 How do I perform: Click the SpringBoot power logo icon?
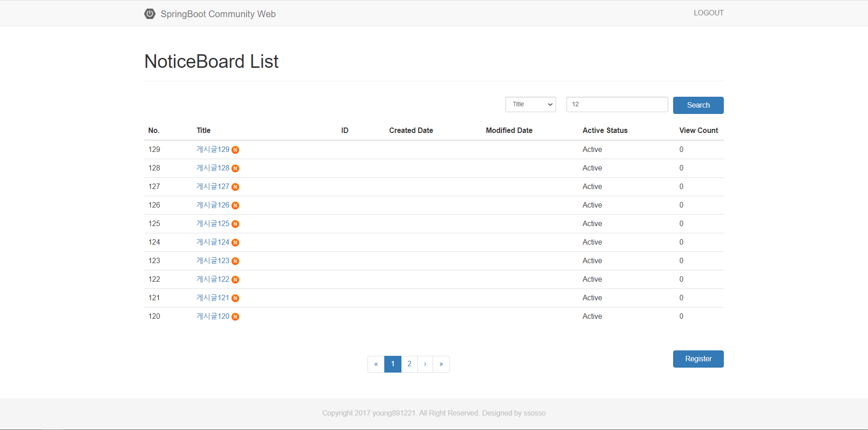point(150,14)
